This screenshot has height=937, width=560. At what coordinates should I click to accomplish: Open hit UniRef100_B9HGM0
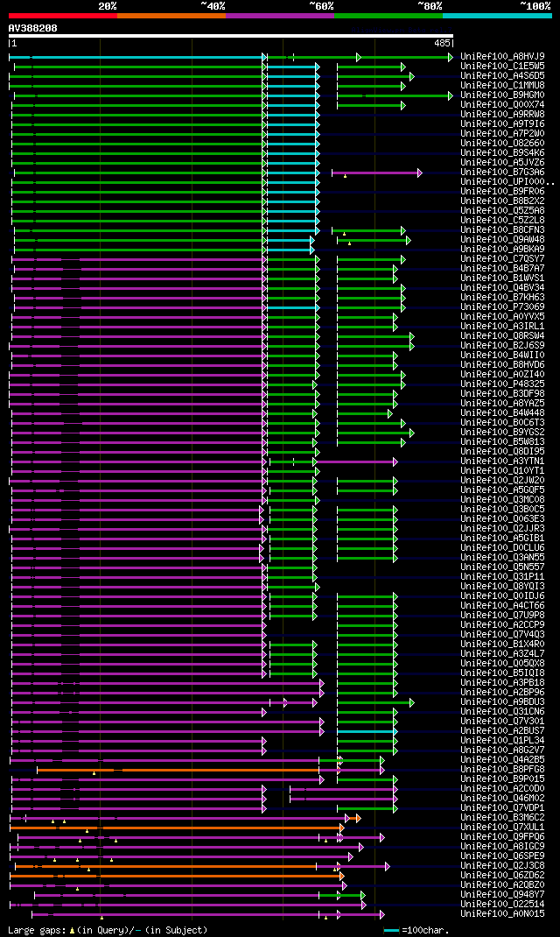(502, 95)
